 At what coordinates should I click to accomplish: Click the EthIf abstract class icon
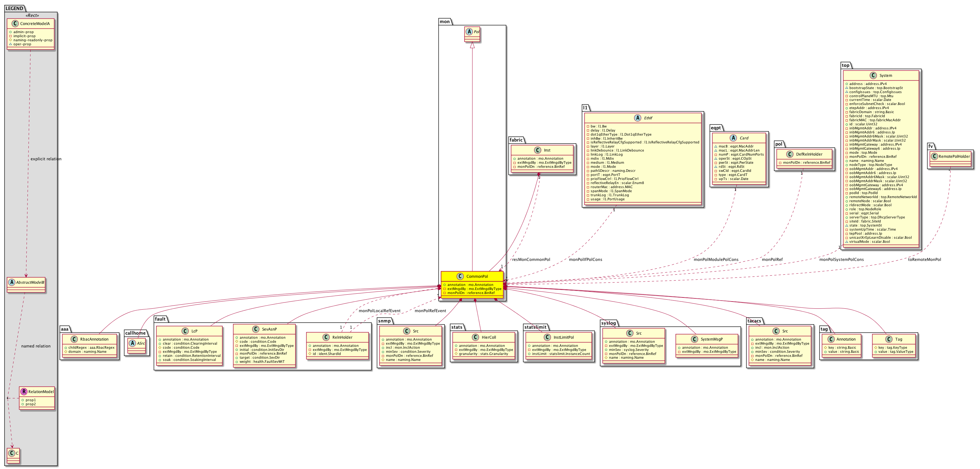(637, 118)
